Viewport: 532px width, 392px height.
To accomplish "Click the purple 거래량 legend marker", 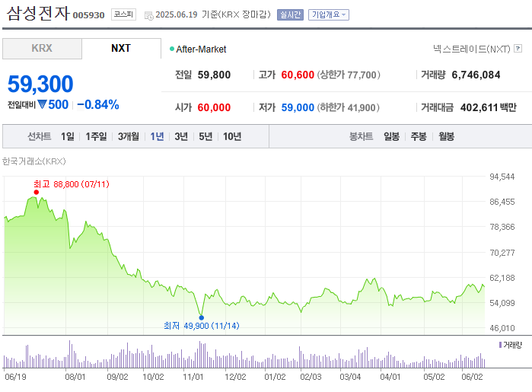I will (x=500, y=345).
